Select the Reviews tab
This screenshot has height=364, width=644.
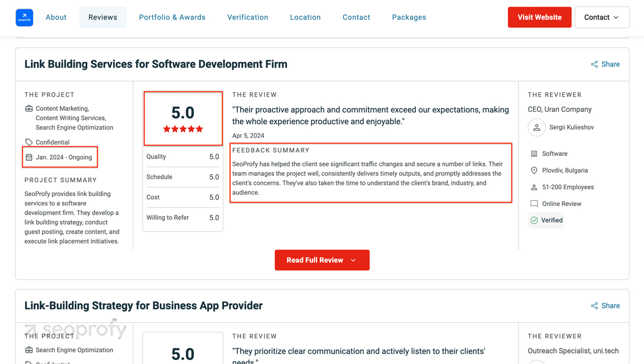(103, 17)
